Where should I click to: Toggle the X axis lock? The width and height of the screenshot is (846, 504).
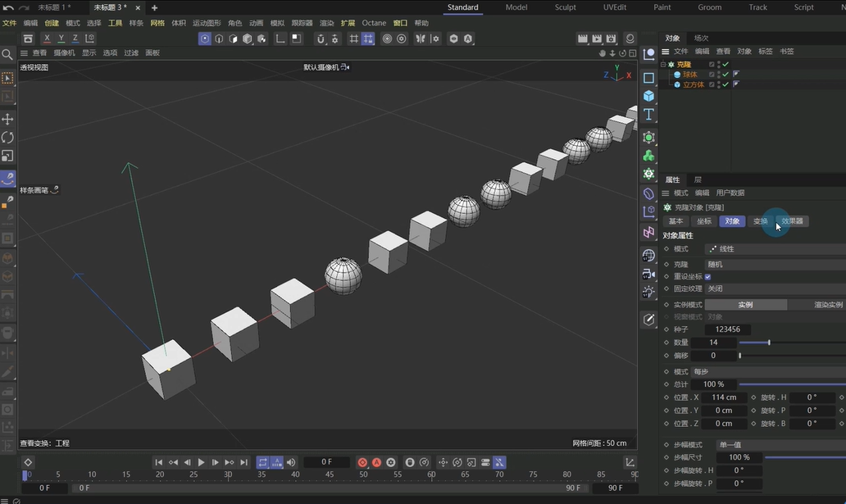point(47,39)
